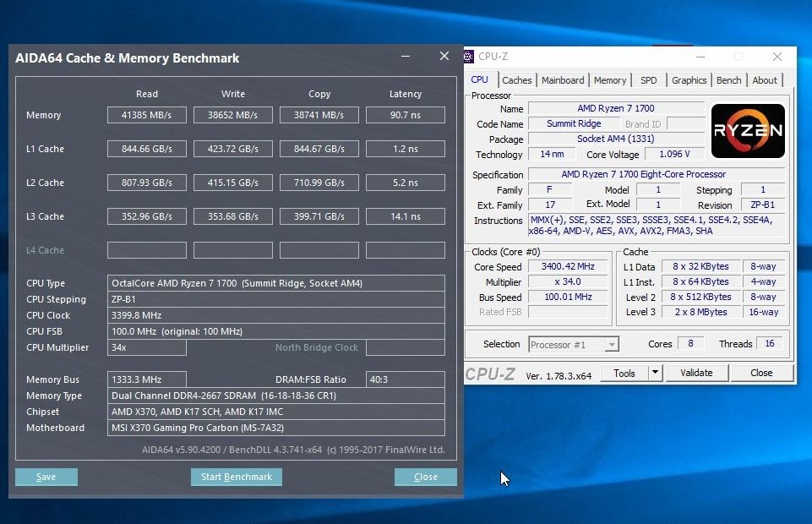
Task: Click Memory Copy value 38741 MB/s
Action: point(319,115)
